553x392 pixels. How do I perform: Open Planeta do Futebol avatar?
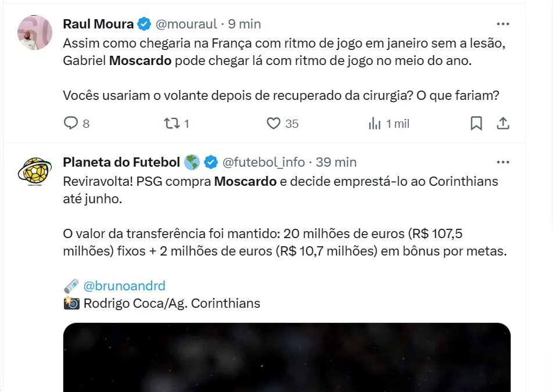(35, 170)
